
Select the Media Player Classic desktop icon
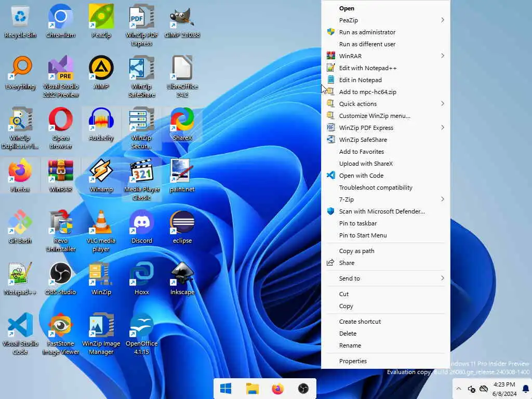(141, 179)
